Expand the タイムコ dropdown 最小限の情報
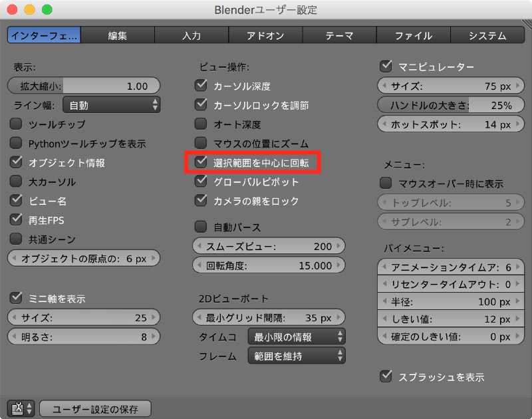The image size is (532, 419). (296, 337)
